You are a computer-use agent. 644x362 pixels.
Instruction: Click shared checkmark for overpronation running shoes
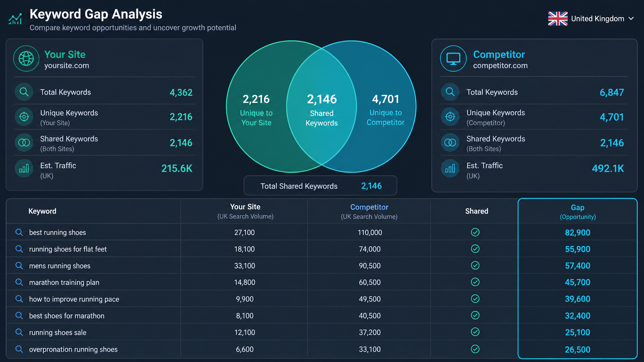coord(475,349)
